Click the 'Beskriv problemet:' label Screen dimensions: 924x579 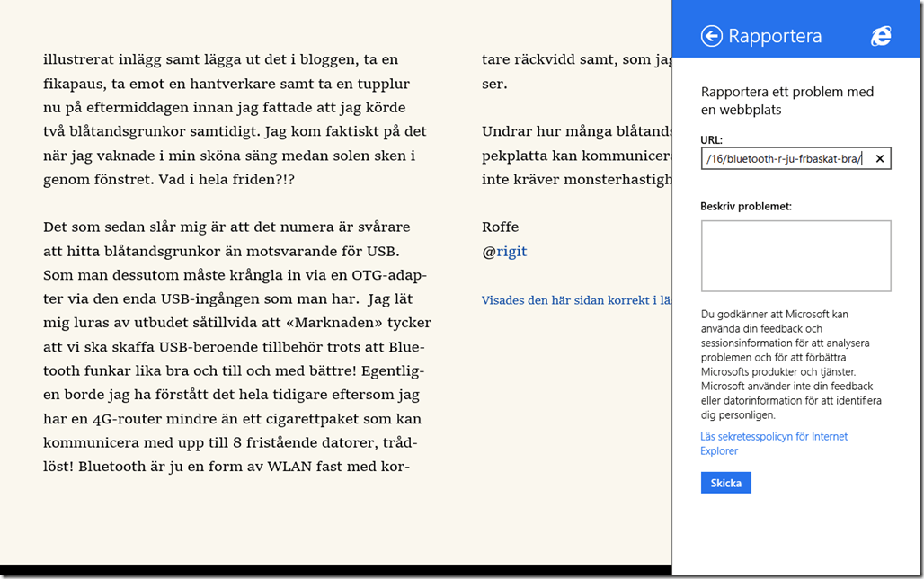click(746, 206)
